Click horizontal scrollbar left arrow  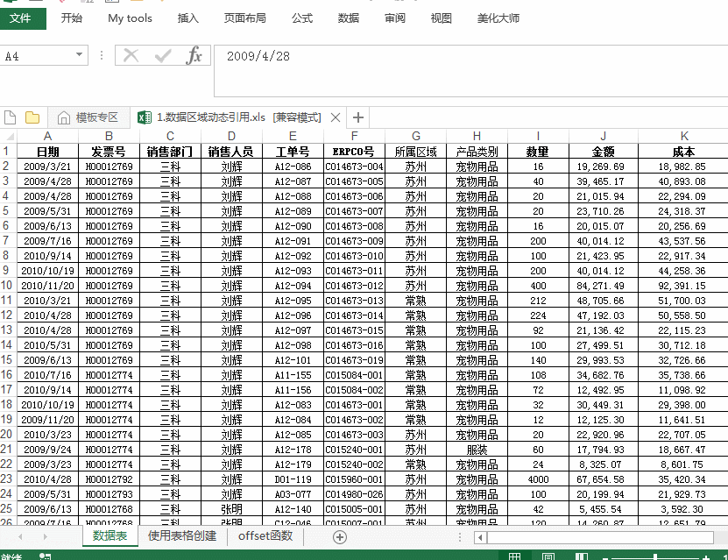point(480,538)
